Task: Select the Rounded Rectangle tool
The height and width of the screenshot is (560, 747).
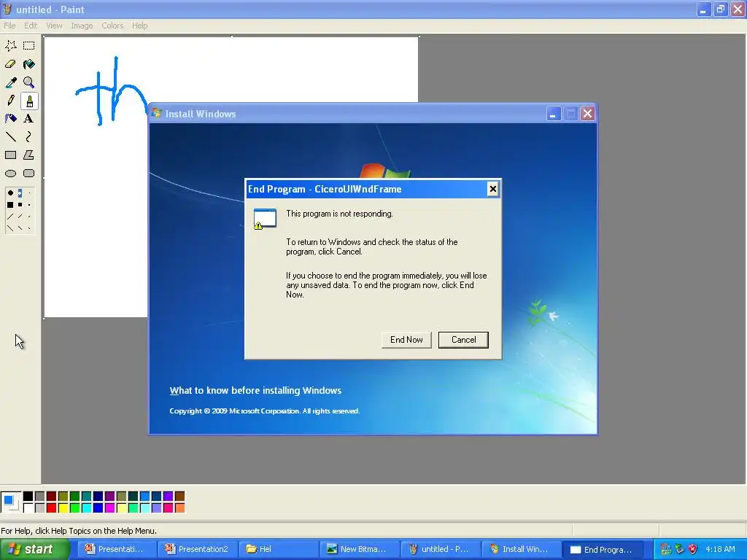Action: click(x=29, y=174)
